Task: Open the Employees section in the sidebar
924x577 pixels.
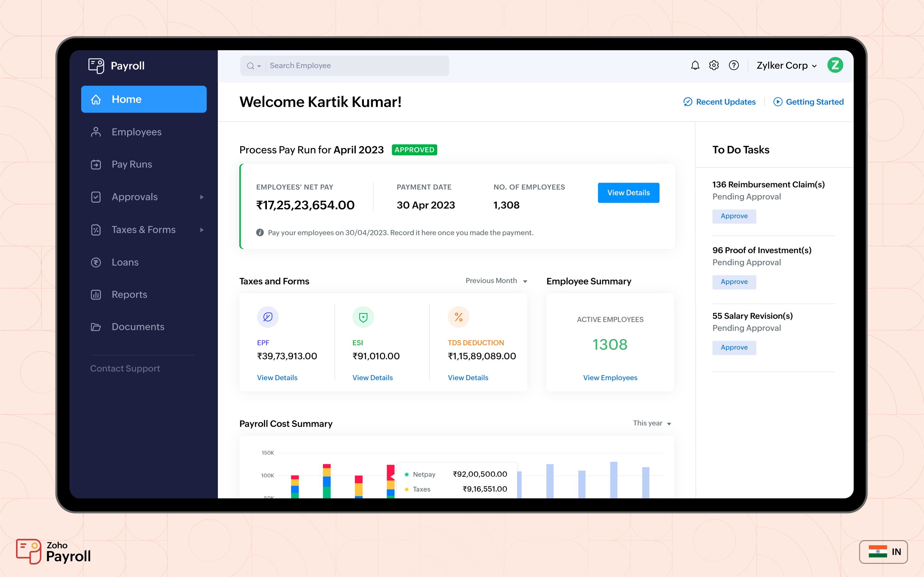Action: 136,132
